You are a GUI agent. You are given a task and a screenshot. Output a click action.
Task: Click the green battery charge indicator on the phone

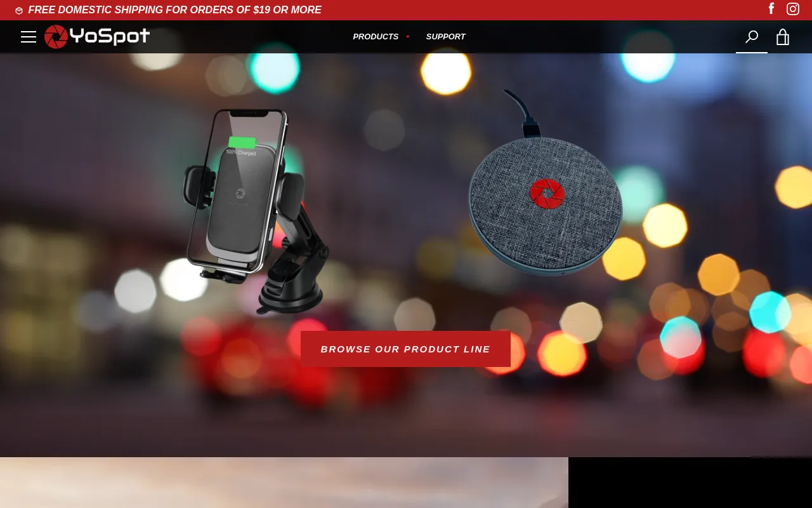pyautogui.click(x=242, y=141)
